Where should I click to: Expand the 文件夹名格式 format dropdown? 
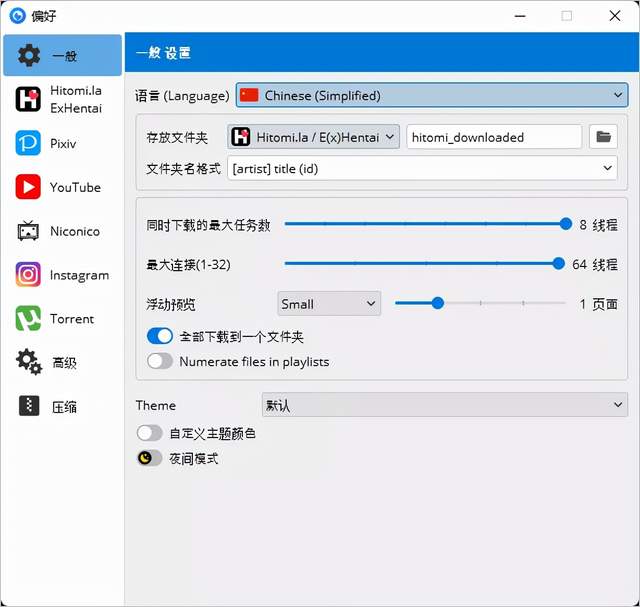pos(422,169)
